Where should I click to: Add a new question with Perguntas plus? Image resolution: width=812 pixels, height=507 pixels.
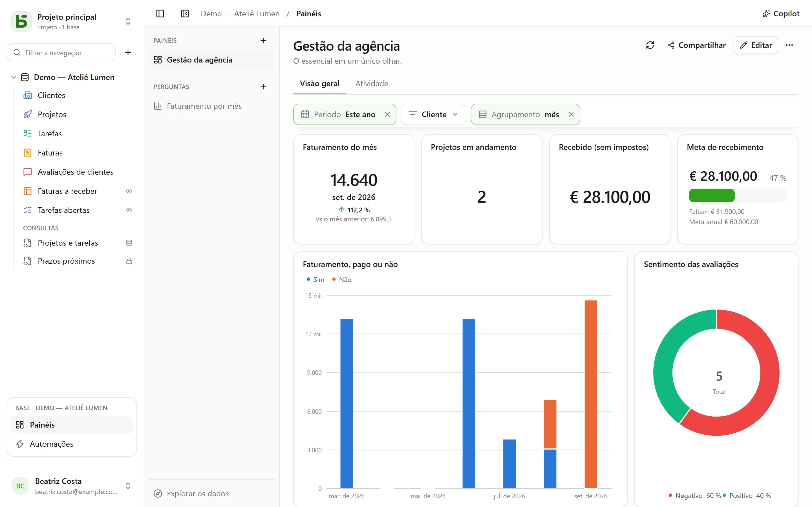[263, 87]
